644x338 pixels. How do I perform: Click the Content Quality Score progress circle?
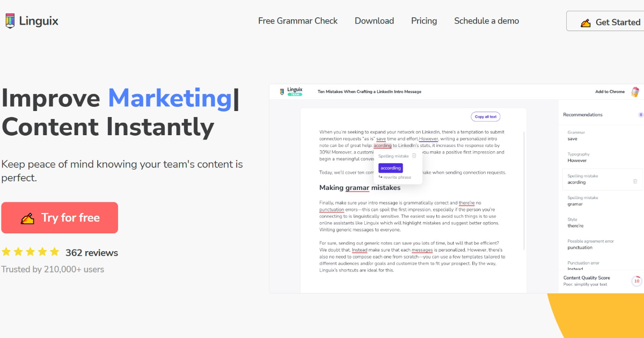pos(635,281)
